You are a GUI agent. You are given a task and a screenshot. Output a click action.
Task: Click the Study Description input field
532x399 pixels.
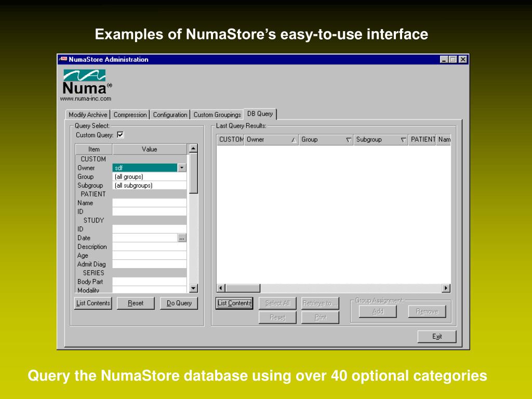pos(149,247)
